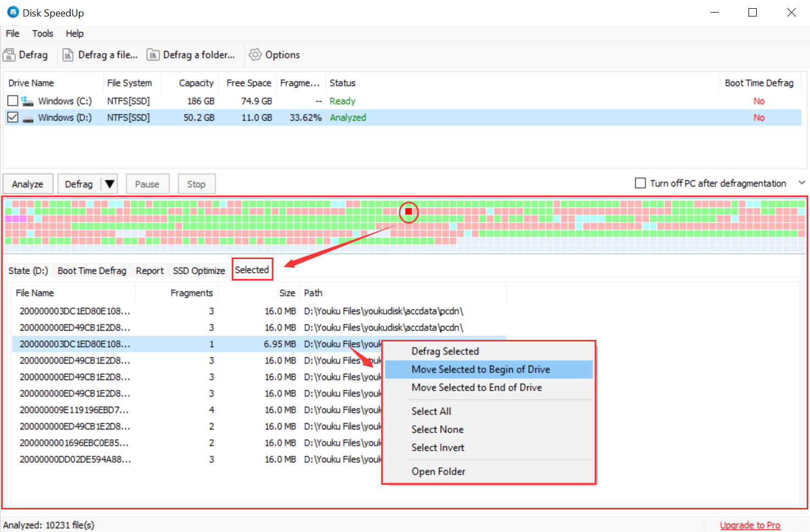Screen dimensions: 810x532
Task: Click the Analyze button
Action: tap(27, 183)
